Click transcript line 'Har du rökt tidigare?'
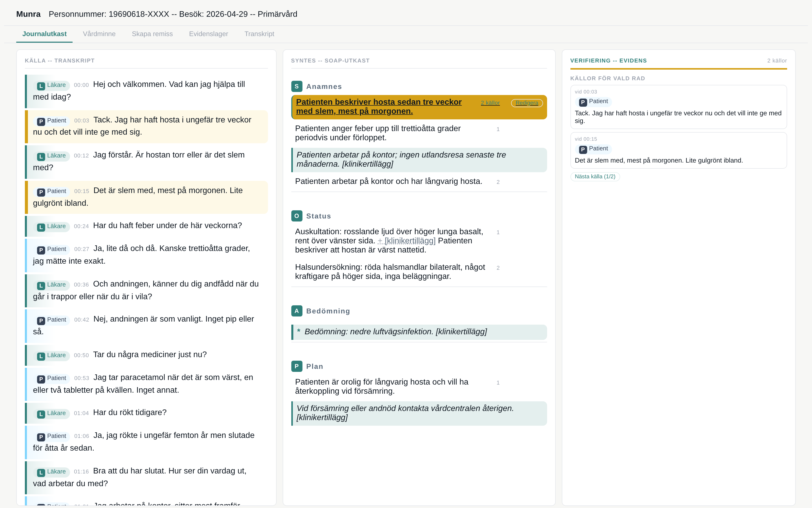The width and height of the screenshot is (812, 508). [146, 413]
